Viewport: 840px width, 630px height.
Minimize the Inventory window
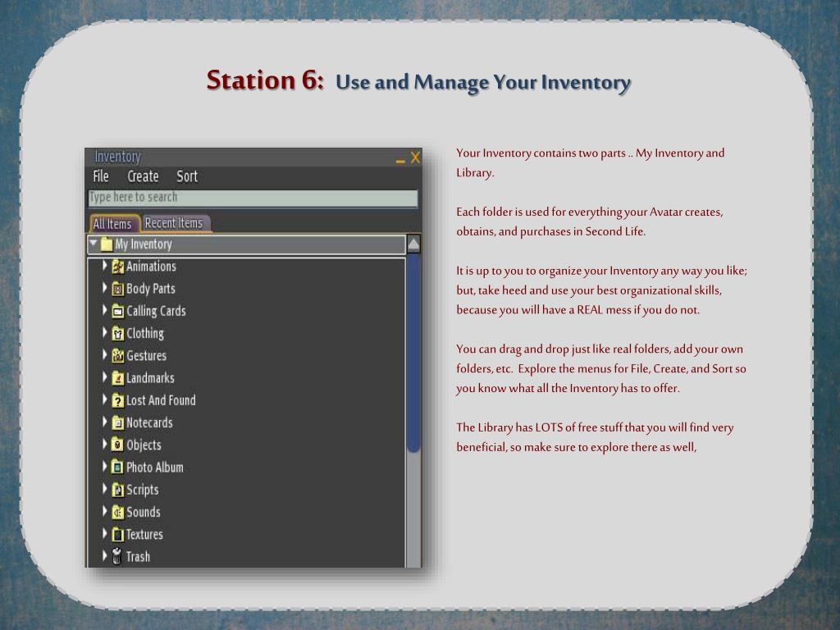400,160
